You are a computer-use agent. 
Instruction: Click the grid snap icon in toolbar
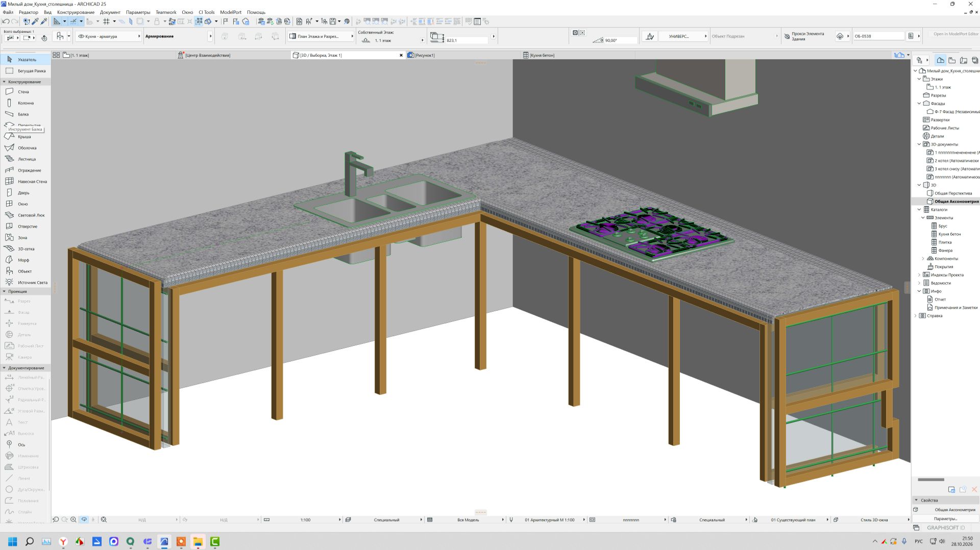click(106, 21)
